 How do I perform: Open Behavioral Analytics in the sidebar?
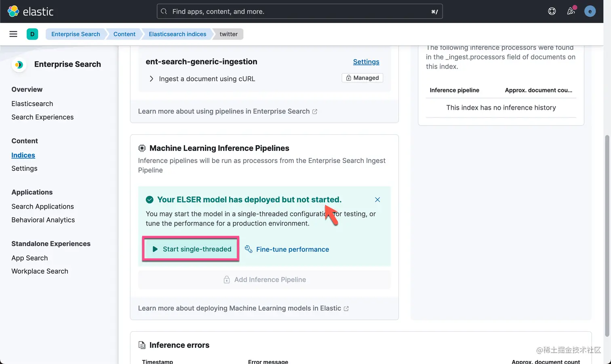(x=43, y=220)
